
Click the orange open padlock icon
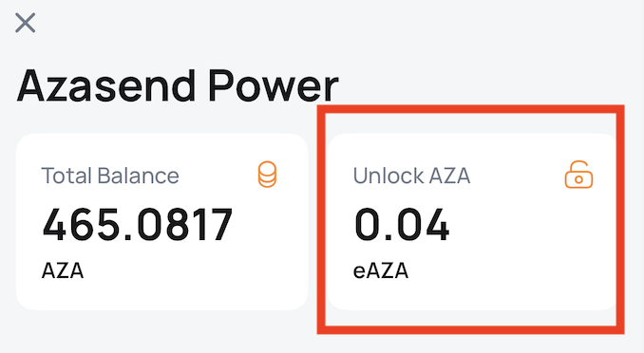(x=578, y=175)
